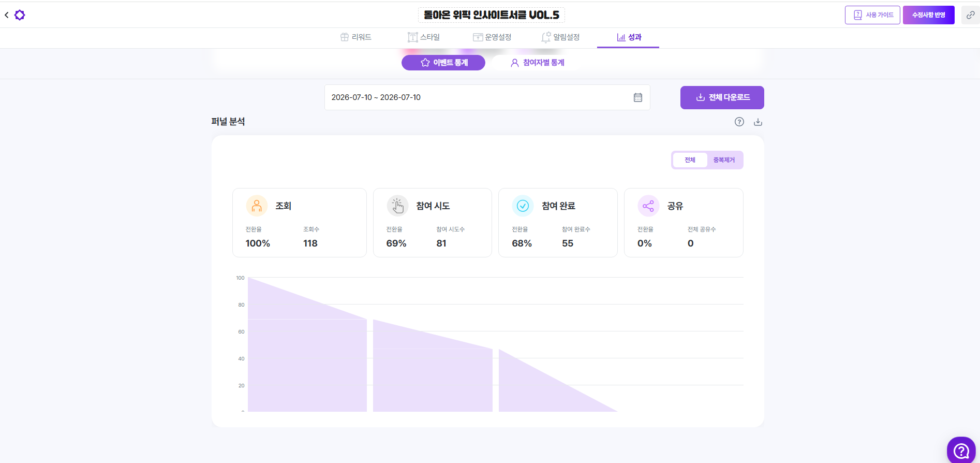Select the 성과 tab
980x463 pixels.
click(629, 37)
